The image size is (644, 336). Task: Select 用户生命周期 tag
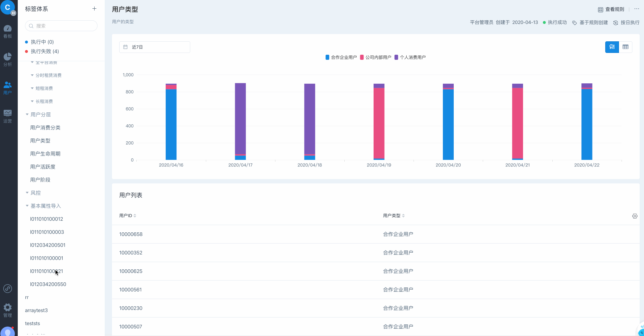pos(45,154)
